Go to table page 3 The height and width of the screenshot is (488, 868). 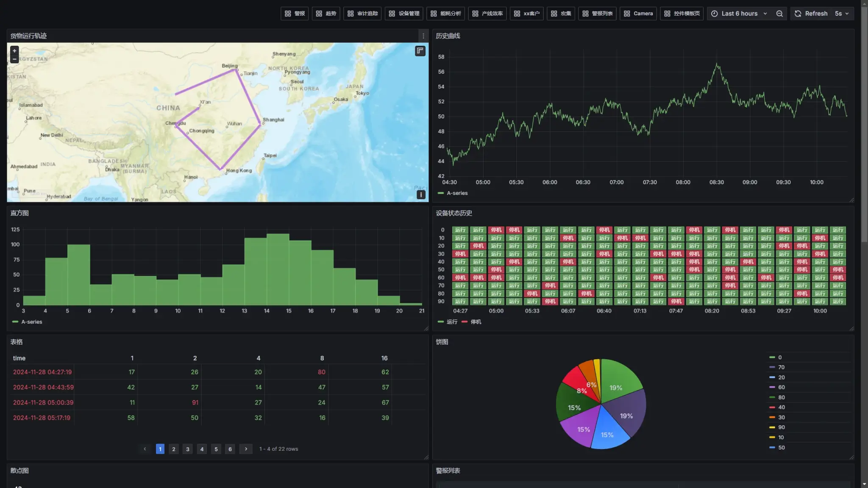188,449
